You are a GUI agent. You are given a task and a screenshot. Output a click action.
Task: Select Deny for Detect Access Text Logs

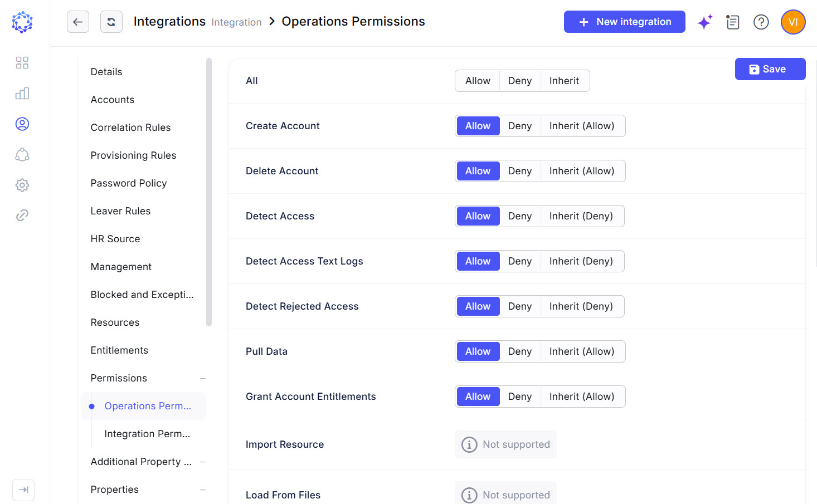[x=520, y=261]
